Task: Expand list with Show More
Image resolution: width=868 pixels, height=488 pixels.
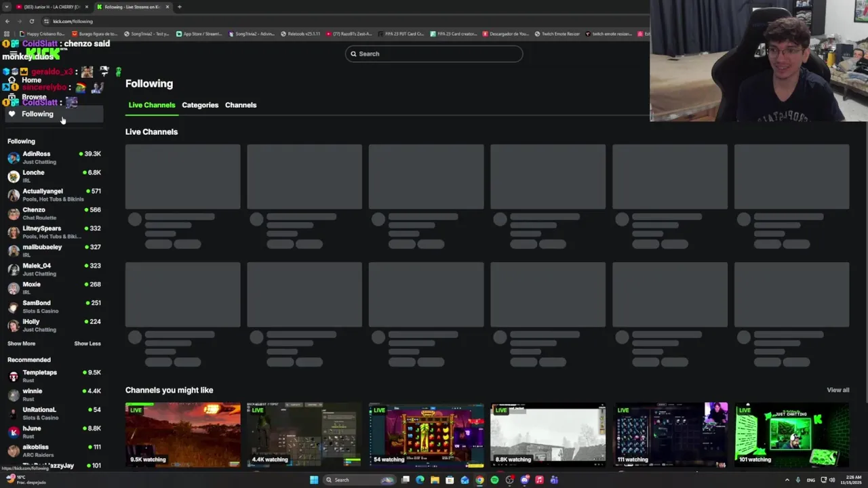Action: [21, 344]
